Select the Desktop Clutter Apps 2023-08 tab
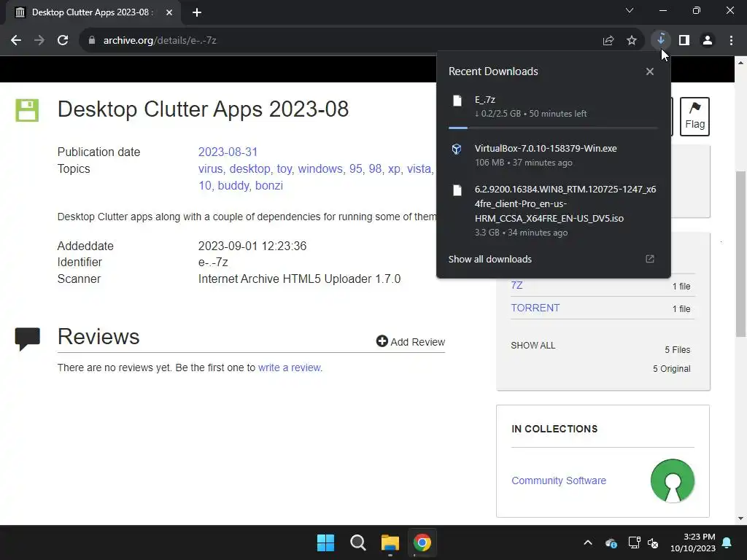 (93, 12)
